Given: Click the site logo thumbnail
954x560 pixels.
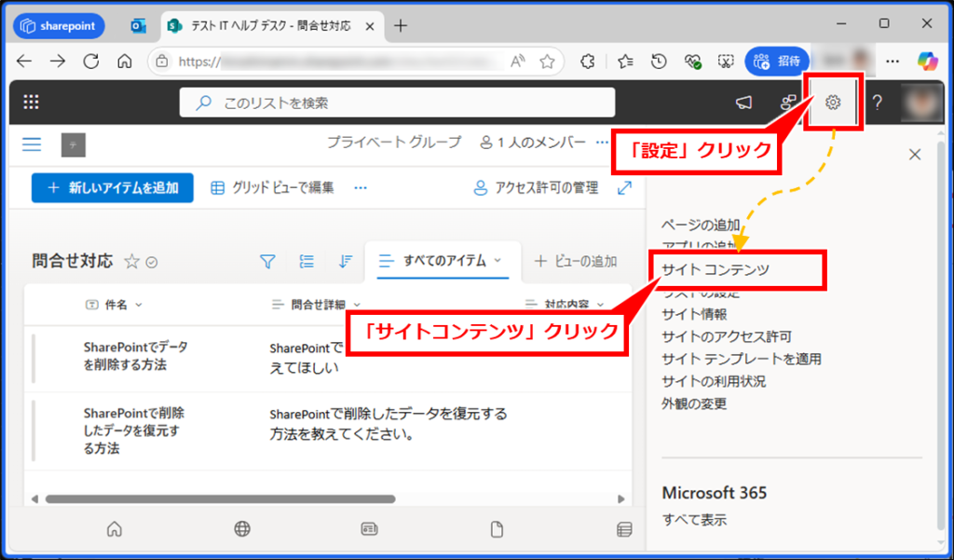Looking at the screenshot, I should (x=73, y=144).
